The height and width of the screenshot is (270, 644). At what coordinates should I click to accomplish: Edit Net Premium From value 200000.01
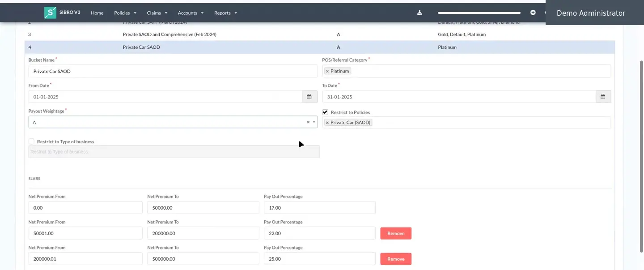[85, 259]
